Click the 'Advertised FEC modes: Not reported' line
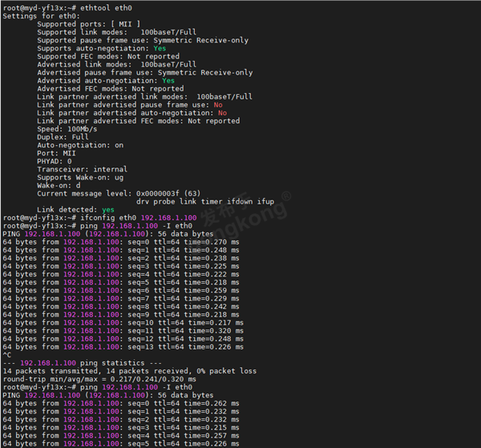481x448 pixels. pyautogui.click(x=110, y=89)
